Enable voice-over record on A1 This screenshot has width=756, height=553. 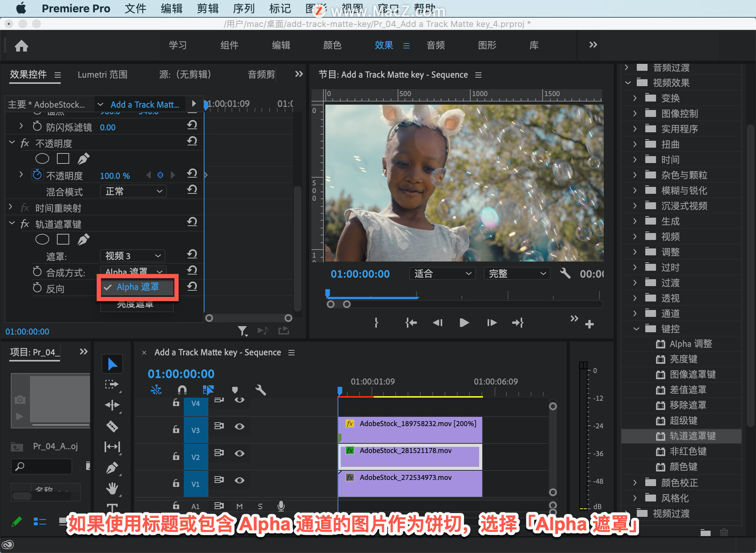coord(281,506)
